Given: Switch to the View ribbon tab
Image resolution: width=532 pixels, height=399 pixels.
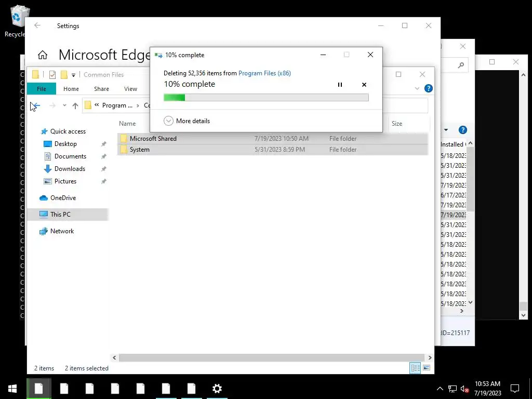Looking at the screenshot, I should click(130, 89).
